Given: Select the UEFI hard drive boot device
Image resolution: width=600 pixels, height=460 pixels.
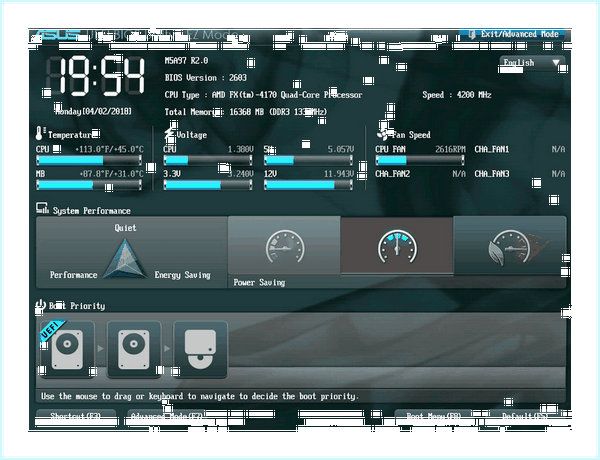Looking at the screenshot, I should point(67,349).
